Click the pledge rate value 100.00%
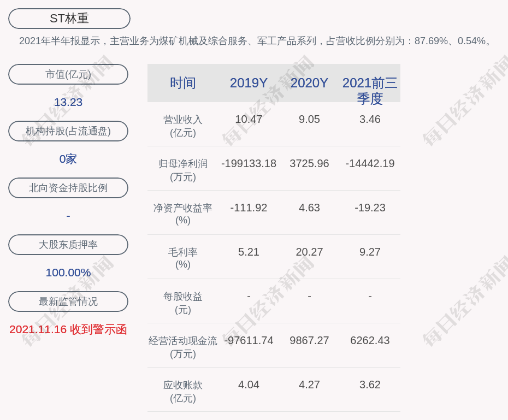508x420 pixels. (x=68, y=273)
